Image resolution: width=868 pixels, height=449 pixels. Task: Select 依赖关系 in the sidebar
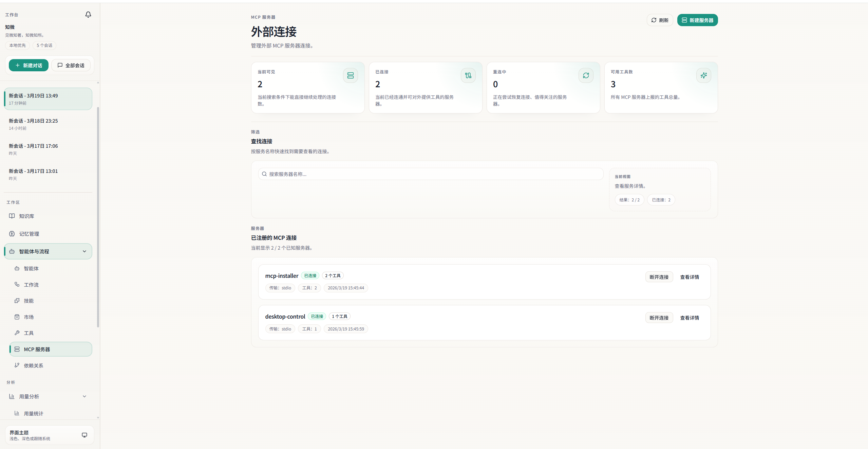pyautogui.click(x=33, y=366)
